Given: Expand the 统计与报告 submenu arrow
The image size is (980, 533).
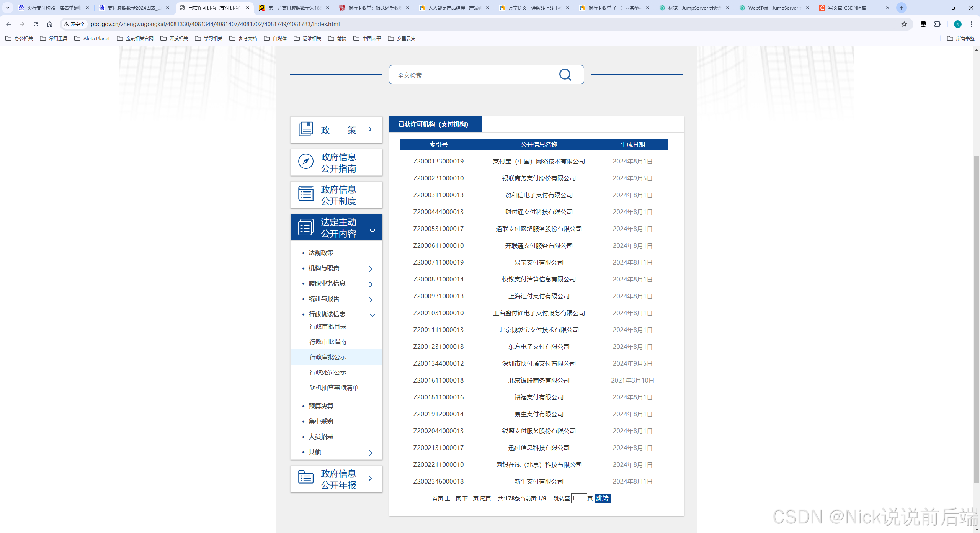Looking at the screenshot, I should [x=371, y=299].
